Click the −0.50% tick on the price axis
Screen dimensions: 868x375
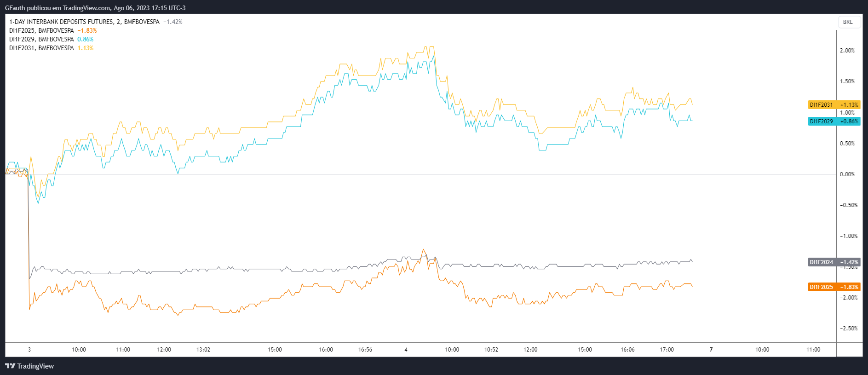[x=849, y=205]
